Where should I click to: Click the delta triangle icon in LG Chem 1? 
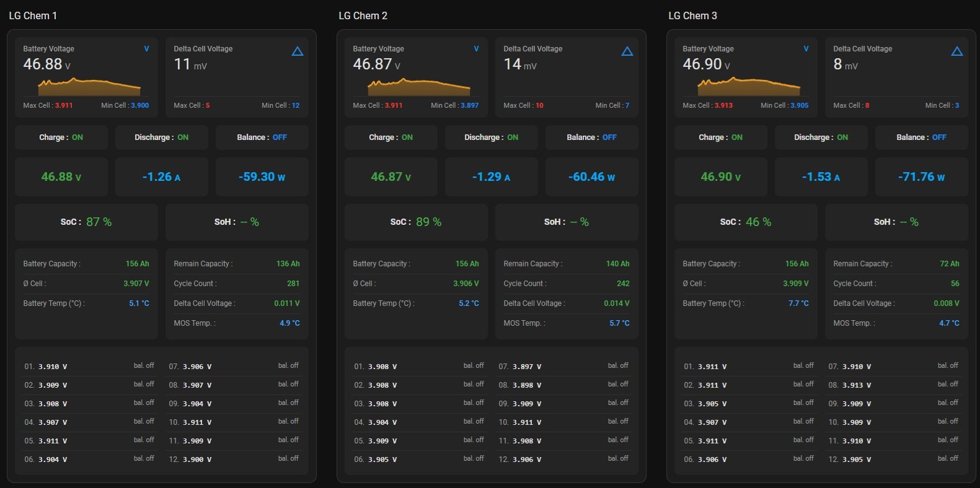(x=298, y=51)
